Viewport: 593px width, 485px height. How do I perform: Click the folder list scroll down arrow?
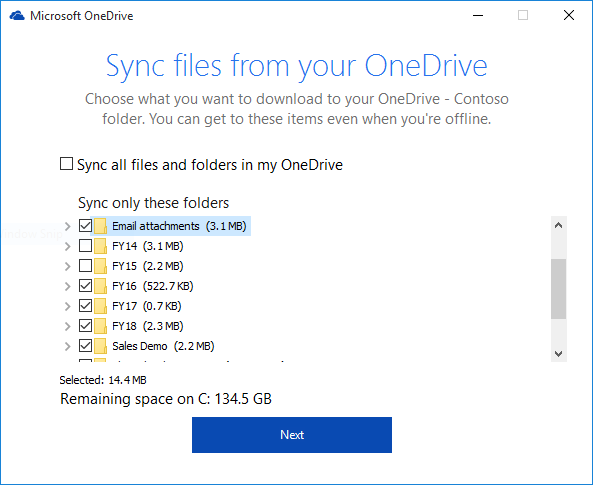(x=558, y=353)
